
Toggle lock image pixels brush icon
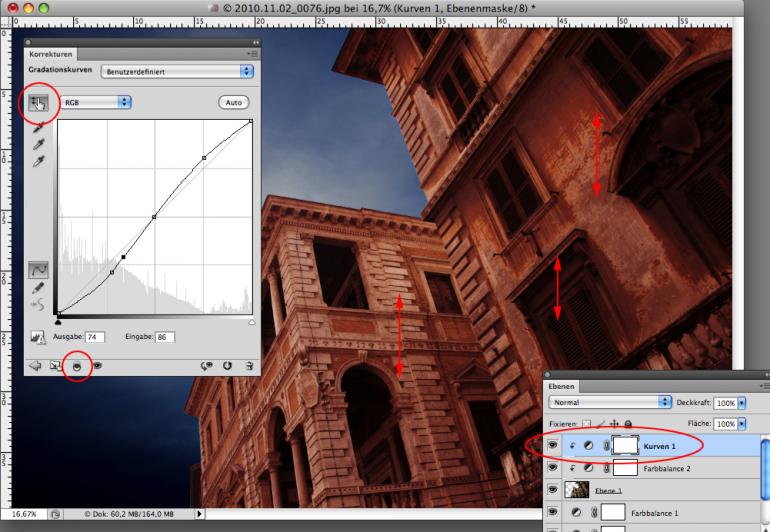click(601, 424)
